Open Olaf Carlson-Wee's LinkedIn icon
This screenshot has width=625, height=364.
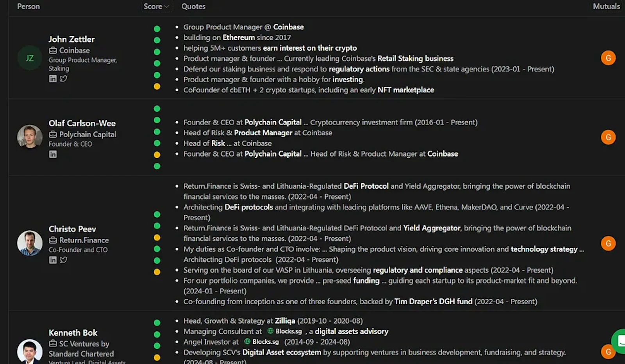click(53, 154)
